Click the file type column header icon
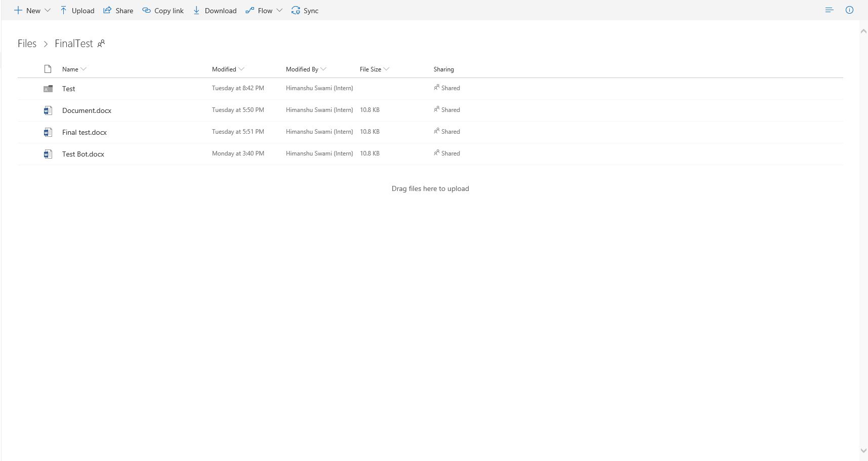This screenshot has height=461, width=868. click(48, 69)
